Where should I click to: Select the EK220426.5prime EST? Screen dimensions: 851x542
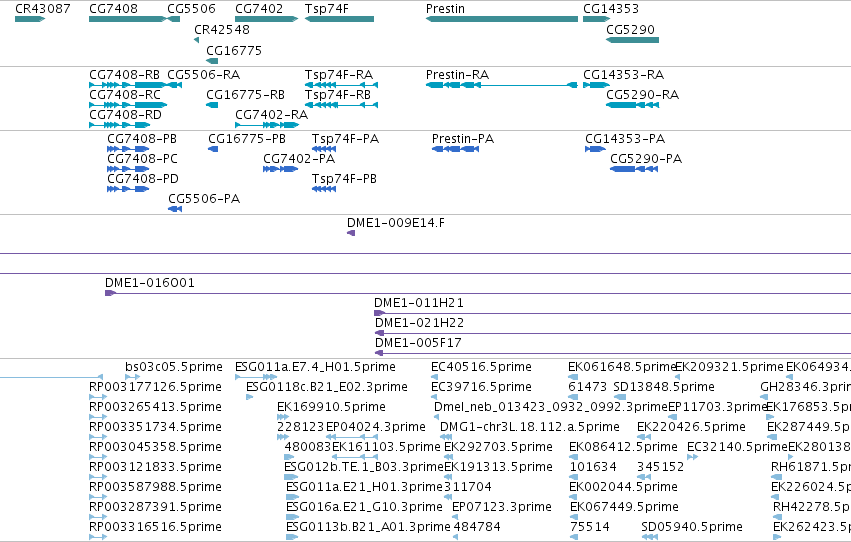[x=644, y=437]
